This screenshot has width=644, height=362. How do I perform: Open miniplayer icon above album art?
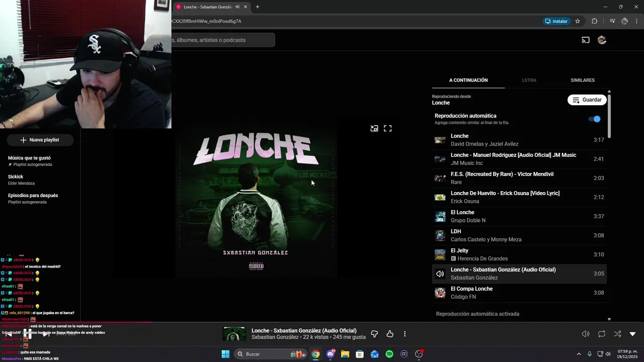tap(374, 128)
